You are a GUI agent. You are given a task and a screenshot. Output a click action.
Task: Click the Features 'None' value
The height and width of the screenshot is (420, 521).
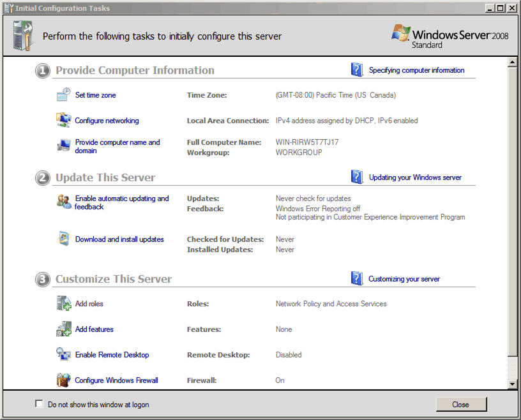click(283, 329)
